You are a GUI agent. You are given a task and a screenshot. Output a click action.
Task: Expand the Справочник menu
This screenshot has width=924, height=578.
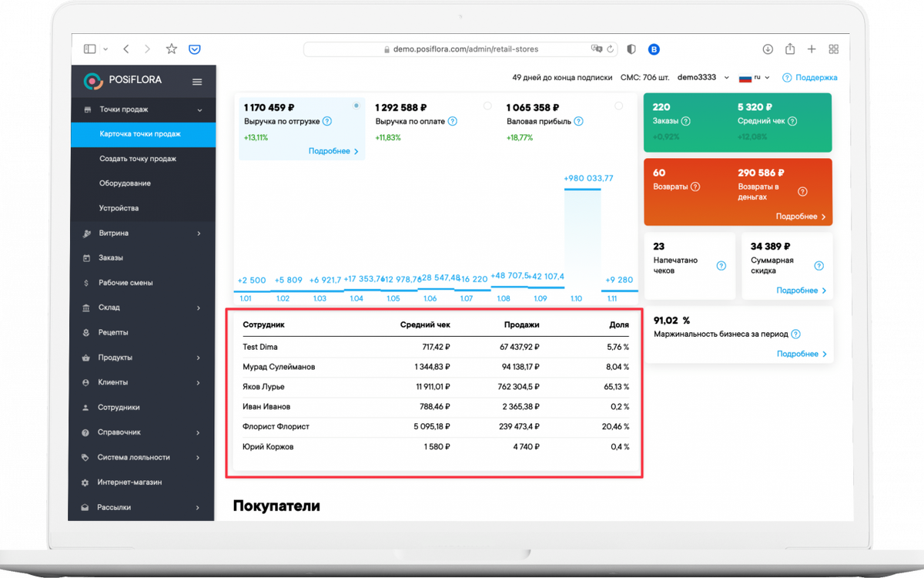[199, 432]
